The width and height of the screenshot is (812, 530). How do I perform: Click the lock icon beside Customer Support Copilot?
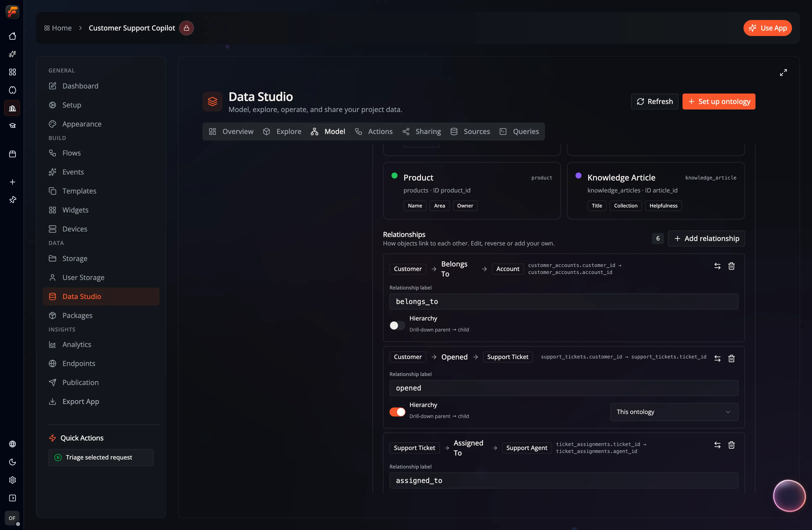coord(186,28)
